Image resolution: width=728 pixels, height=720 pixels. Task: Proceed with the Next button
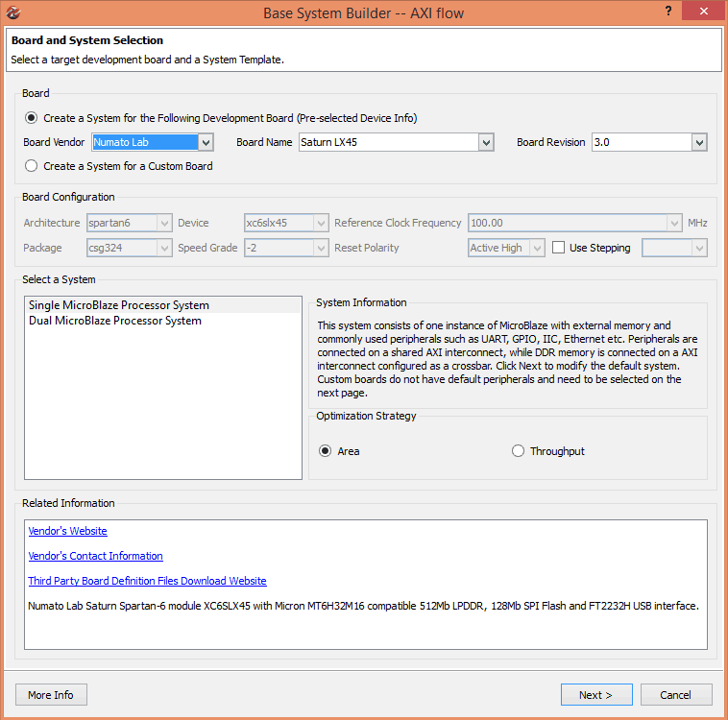click(596, 695)
